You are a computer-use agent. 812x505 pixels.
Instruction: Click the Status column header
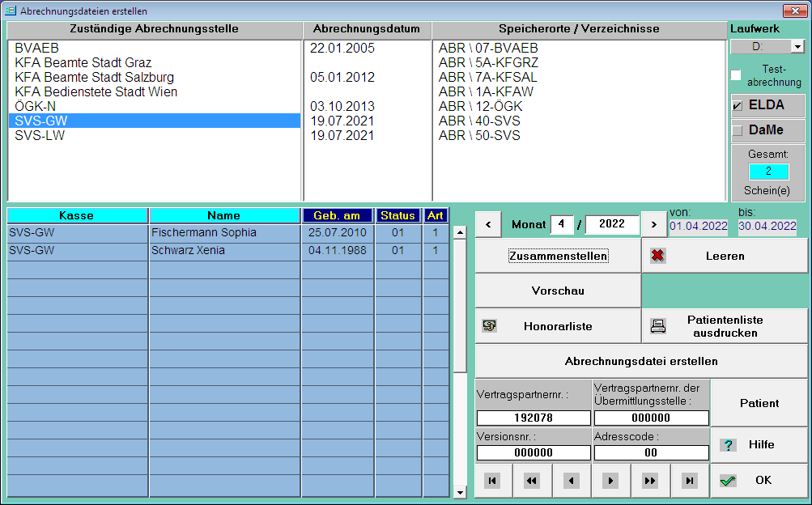tap(397, 215)
